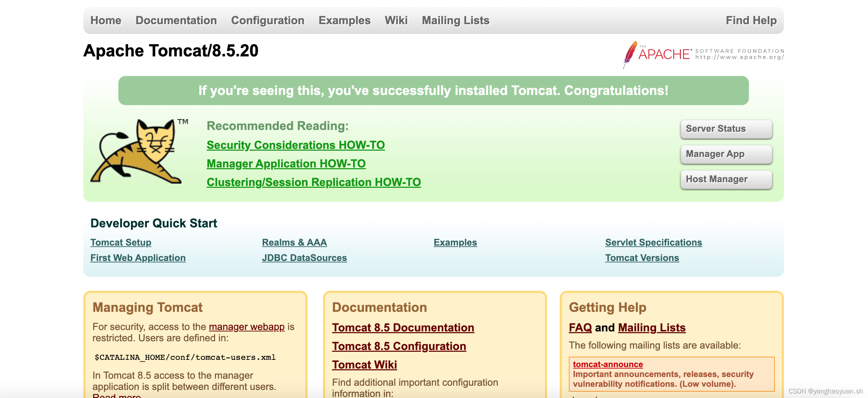Click the manager webapp link
Screen dimensions: 868x398
click(247, 327)
